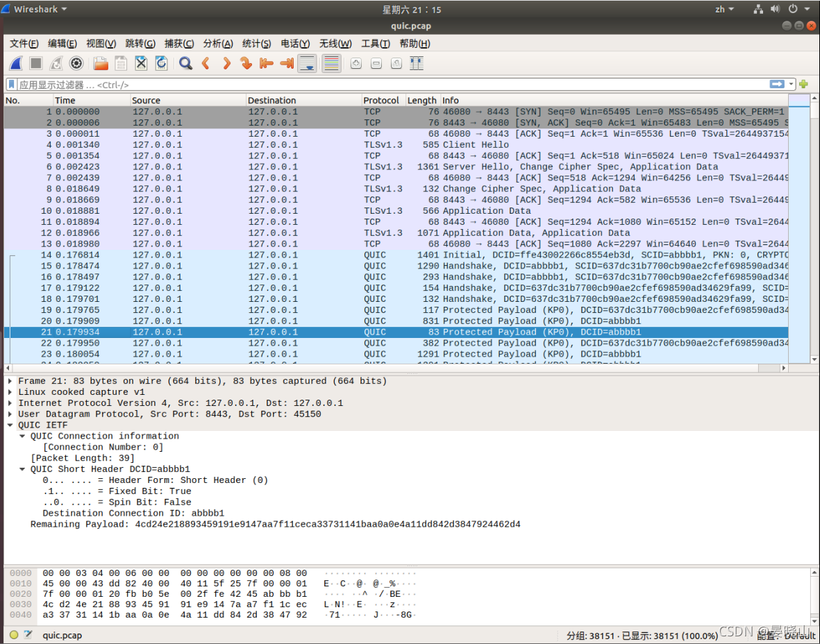Apply display filter arrow button
Image resolution: width=820 pixels, height=644 pixels.
[777, 84]
